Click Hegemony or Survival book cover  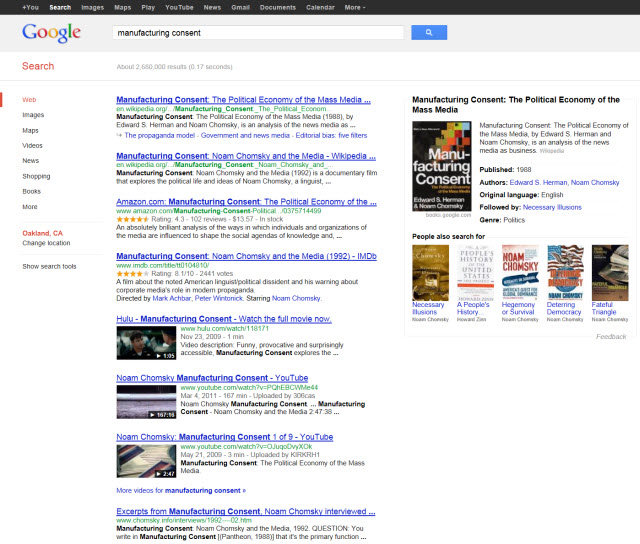pyautogui.click(x=520, y=273)
